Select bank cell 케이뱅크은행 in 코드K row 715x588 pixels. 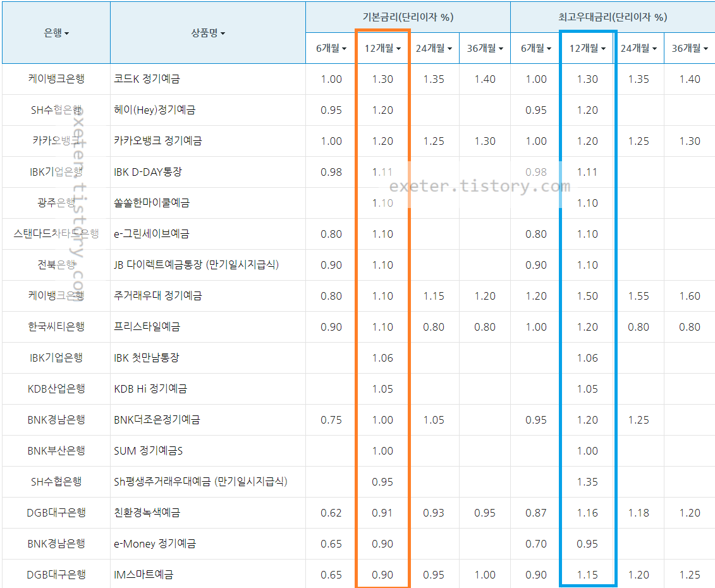(56, 78)
